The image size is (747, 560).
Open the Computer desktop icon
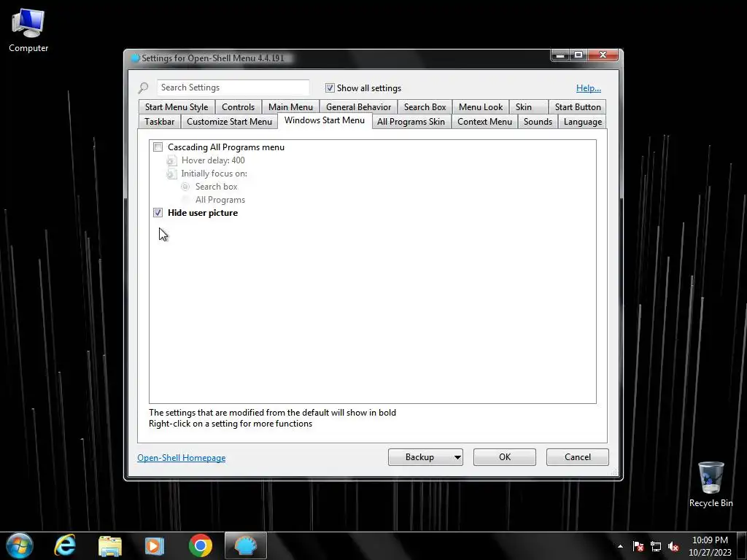(x=28, y=31)
